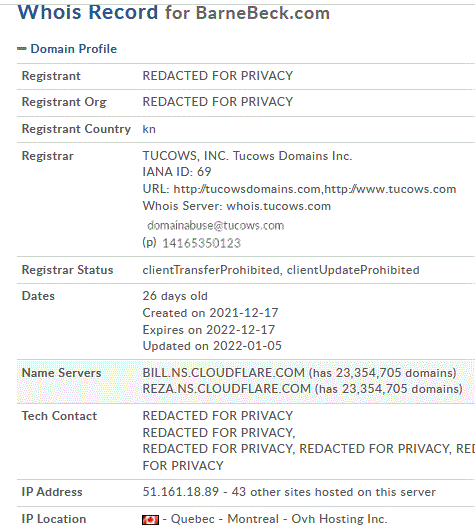Select the Registrant REDACTED FOR PRIVACY value

pos(218,76)
